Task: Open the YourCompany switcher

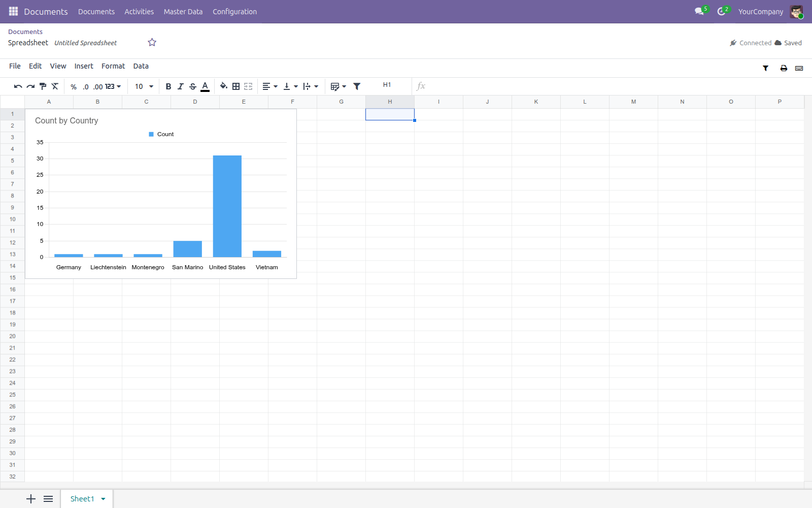Action: (761, 12)
